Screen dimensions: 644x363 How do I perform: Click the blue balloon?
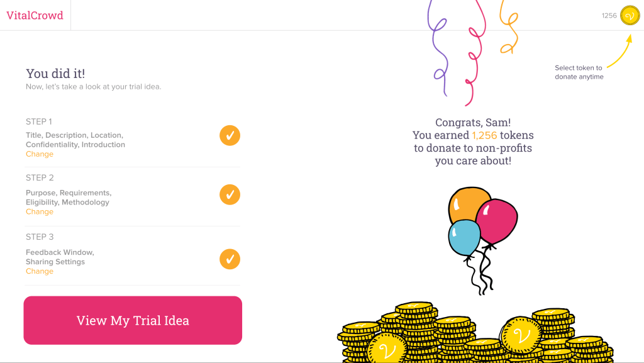tap(464, 237)
